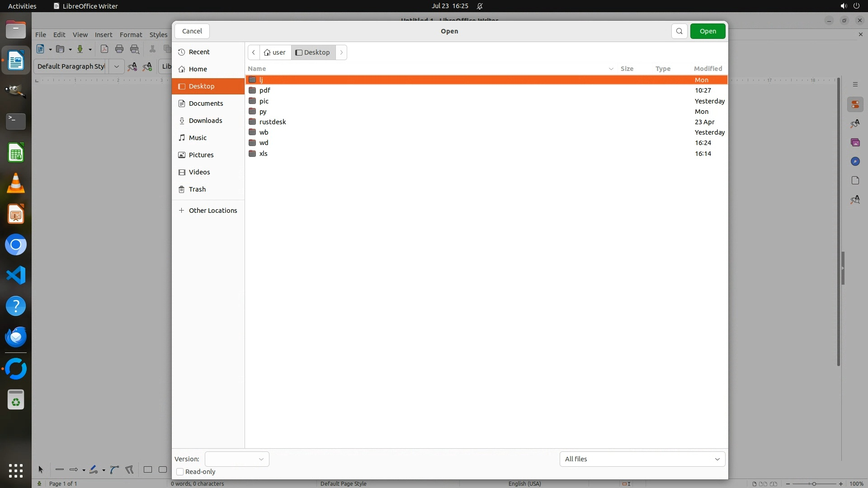Image resolution: width=868 pixels, height=488 pixels.
Task: Toggle Do Not Disturb notification icon
Action: [480, 6]
